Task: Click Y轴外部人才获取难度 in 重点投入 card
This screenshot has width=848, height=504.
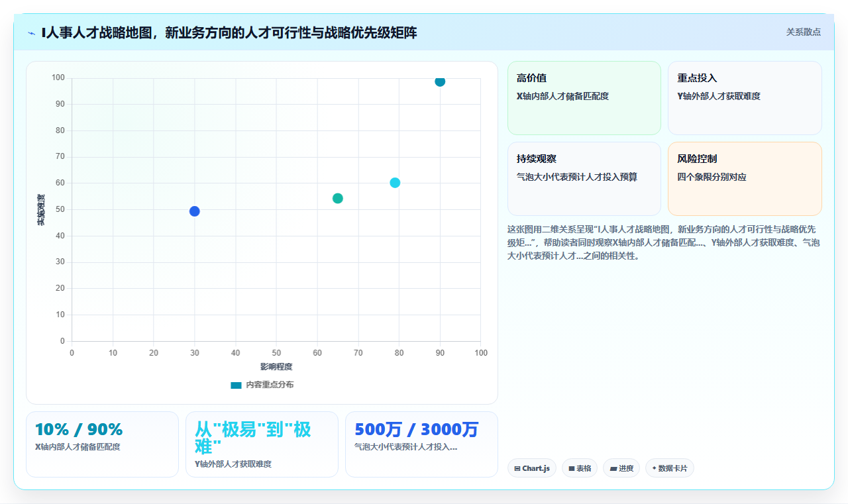Action: (x=719, y=96)
